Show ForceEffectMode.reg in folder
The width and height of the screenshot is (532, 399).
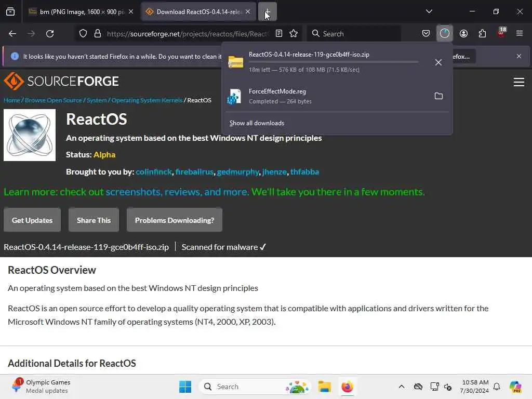point(438,96)
